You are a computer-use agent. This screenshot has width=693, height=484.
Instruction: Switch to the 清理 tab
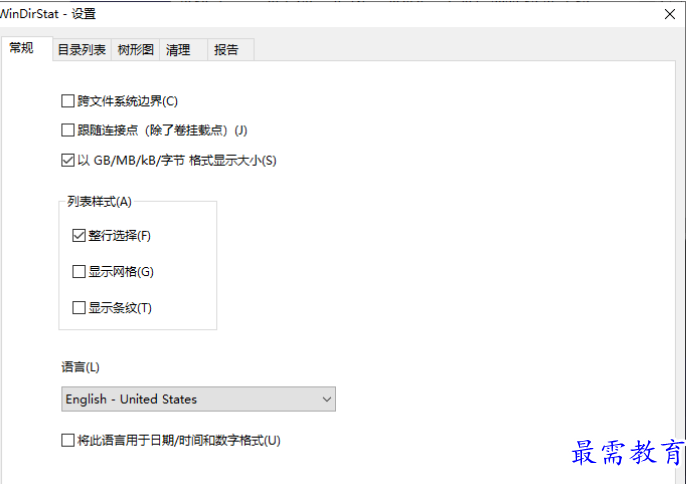click(183, 50)
